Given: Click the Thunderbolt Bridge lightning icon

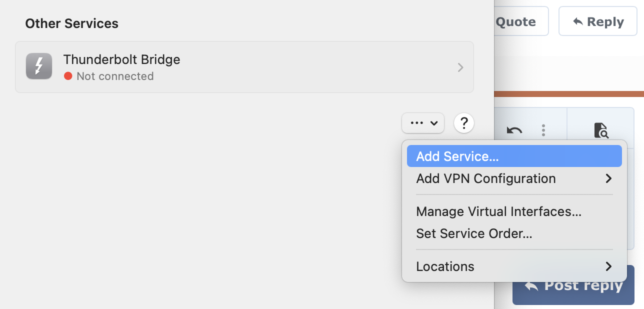Looking at the screenshot, I should point(39,66).
